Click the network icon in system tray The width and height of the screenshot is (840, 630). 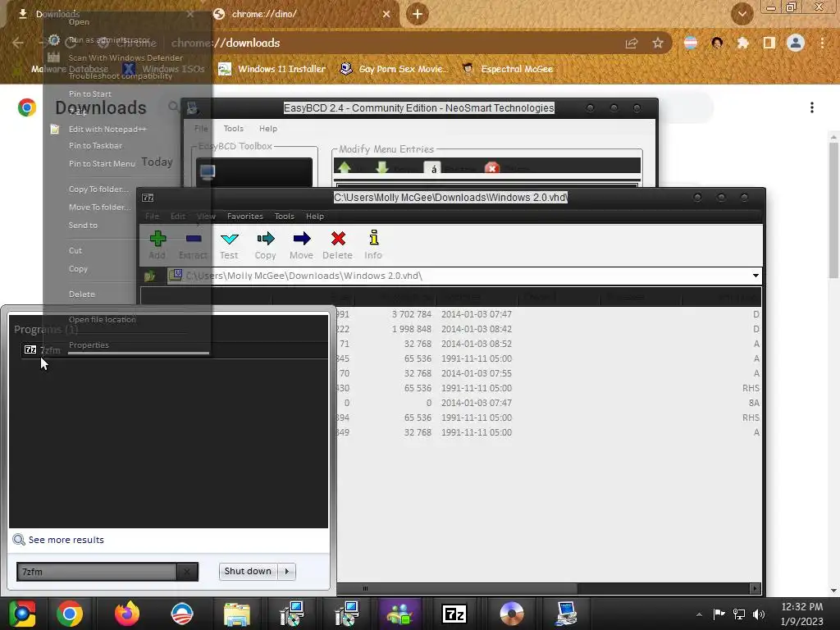click(x=739, y=614)
